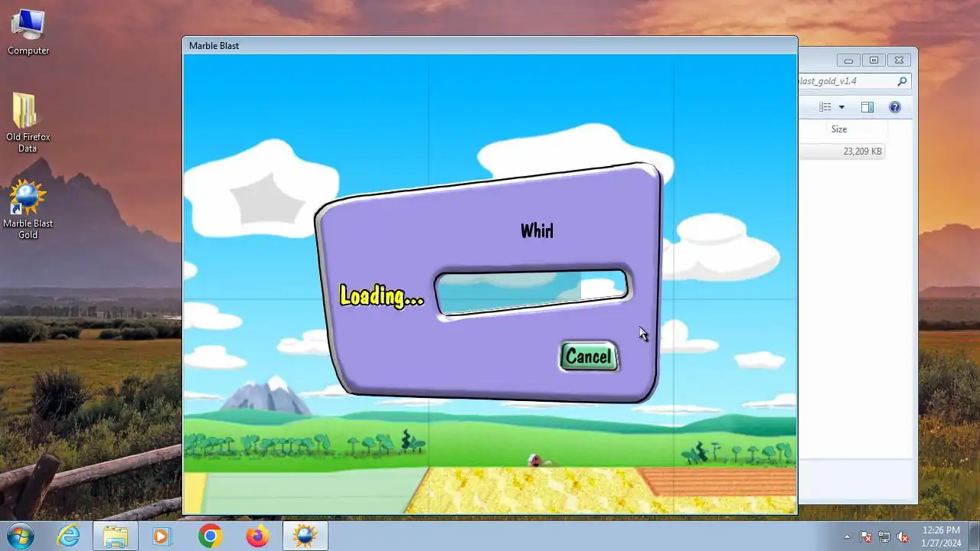This screenshot has height=551, width=980.
Task: Click the Explorer search magnifier icon
Action: point(902,81)
